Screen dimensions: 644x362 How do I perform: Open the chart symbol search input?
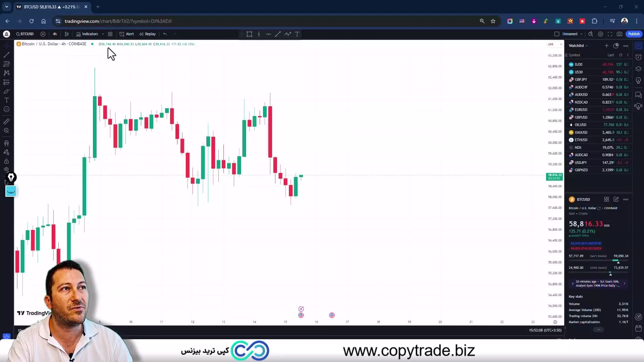(x=25, y=34)
